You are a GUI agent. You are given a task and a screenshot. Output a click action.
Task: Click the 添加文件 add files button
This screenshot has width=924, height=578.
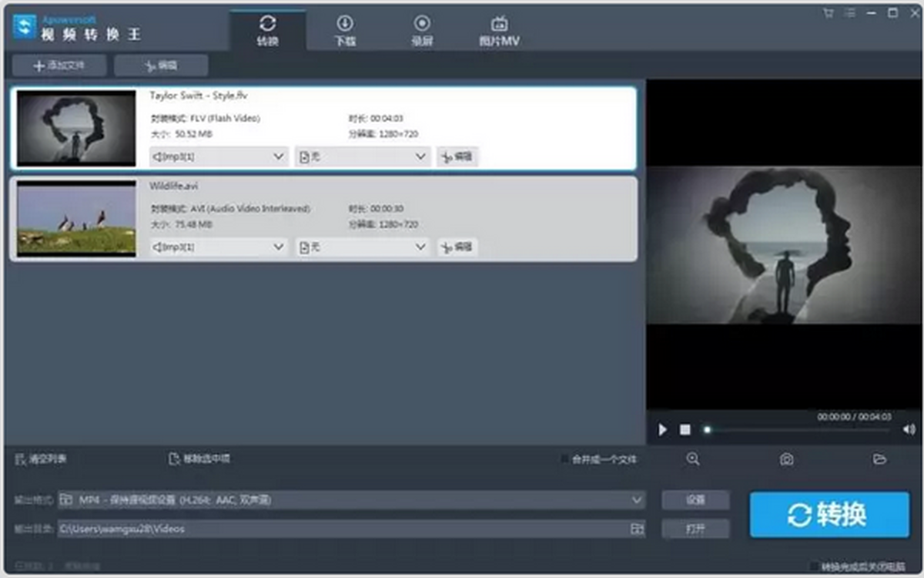tap(59, 66)
